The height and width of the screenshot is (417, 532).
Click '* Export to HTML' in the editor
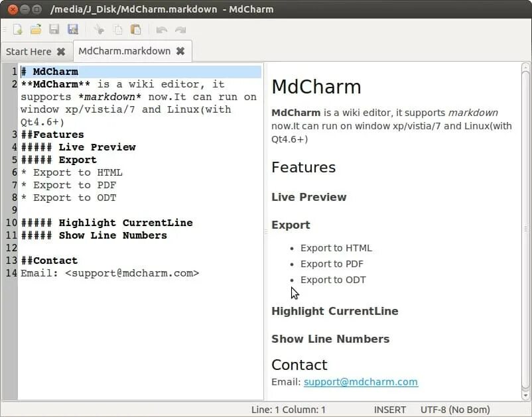pyautogui.click(x=71, y=172)
